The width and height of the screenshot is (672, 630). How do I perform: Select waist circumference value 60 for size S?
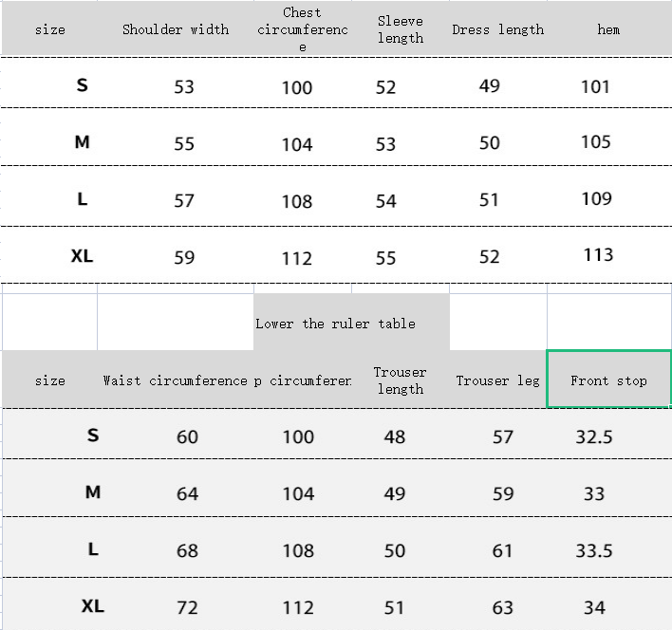tap(188, 436)
